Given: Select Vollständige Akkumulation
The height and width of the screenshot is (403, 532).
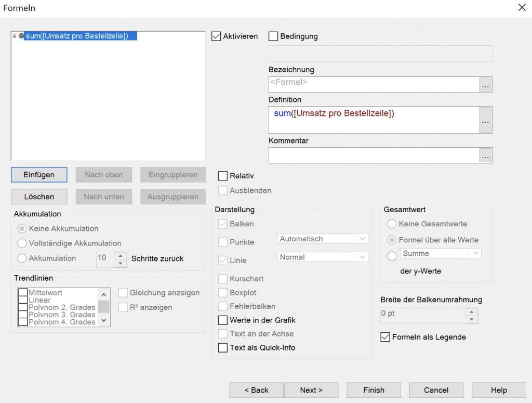Looking at the screenshot, I should pos(21,244).
